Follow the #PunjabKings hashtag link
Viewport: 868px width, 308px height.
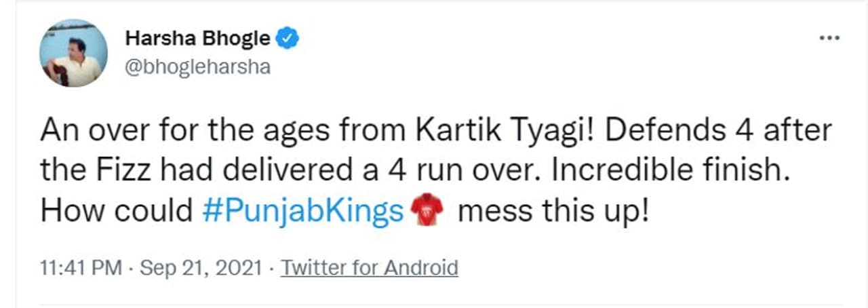point(303,212)
